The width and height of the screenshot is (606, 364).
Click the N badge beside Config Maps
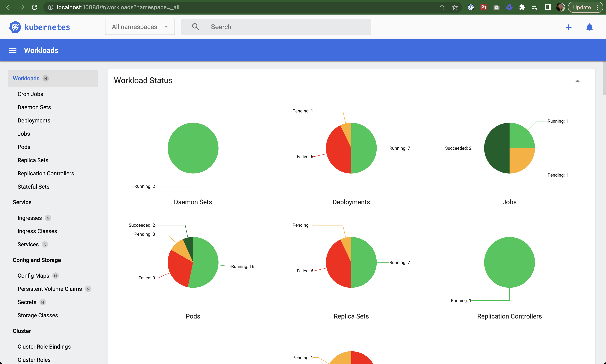pos(56,276)
